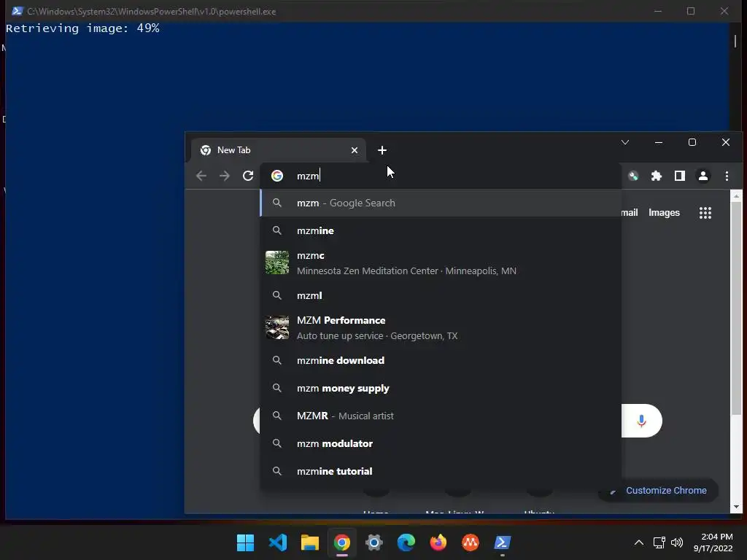This screenshot has height=560, width=747.
Task: Switch to PowerShell taskbar icon
Action: coord(503,542)
